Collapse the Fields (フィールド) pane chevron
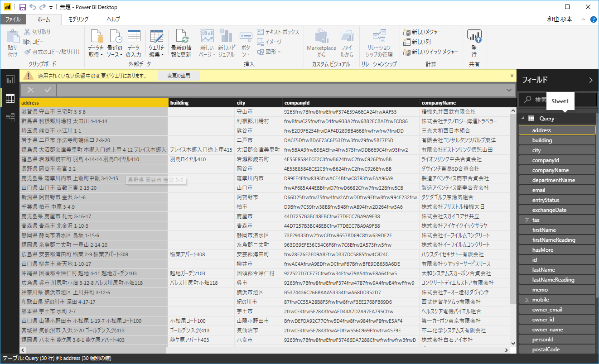This screenshot has width=599, height=364. (590, 80)
